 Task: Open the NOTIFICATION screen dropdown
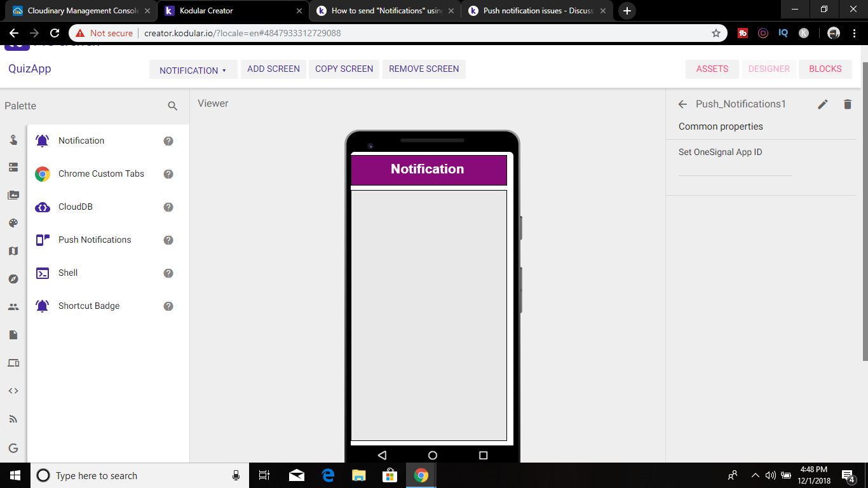[x=193, y=70]
